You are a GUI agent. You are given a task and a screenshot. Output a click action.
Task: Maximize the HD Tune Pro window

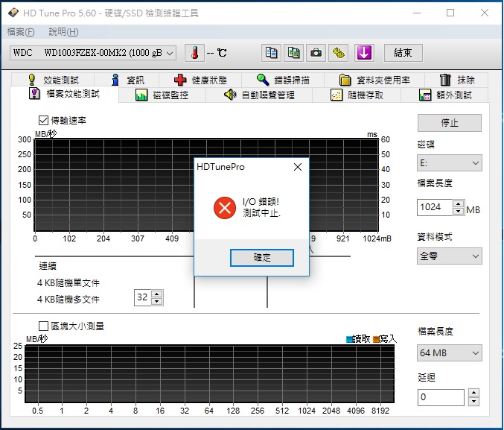(450, 13)
